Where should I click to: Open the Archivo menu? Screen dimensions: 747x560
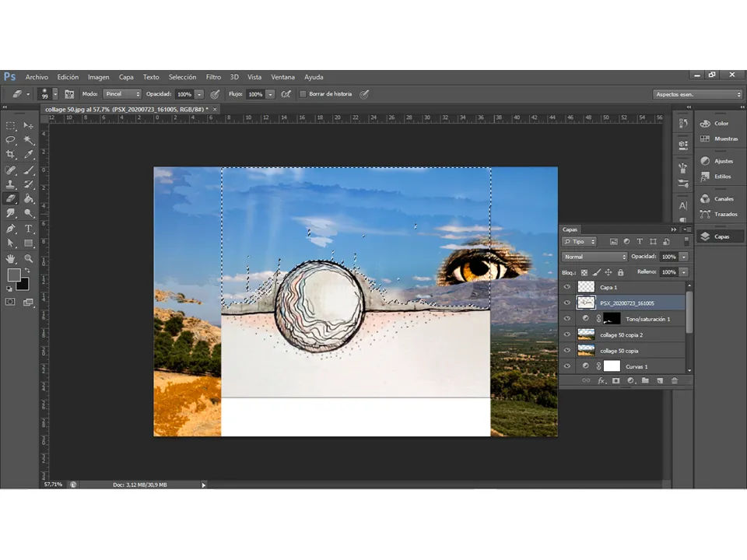point(37,77)
